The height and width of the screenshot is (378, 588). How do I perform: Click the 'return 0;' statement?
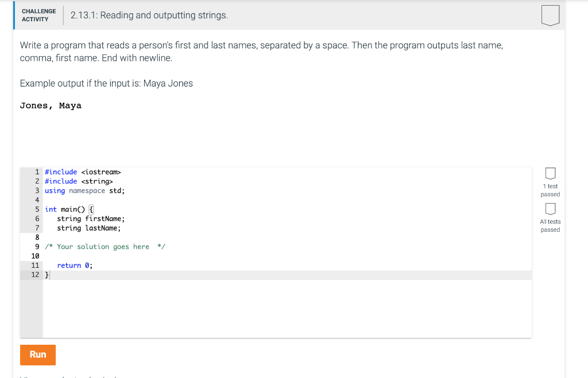coord(74,265)
